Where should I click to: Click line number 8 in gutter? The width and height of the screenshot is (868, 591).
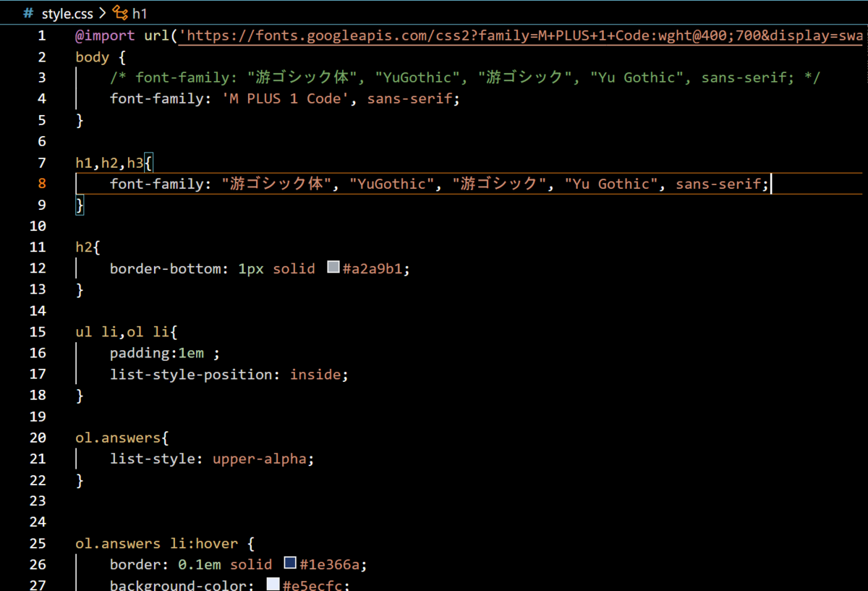tap(42, 184)
